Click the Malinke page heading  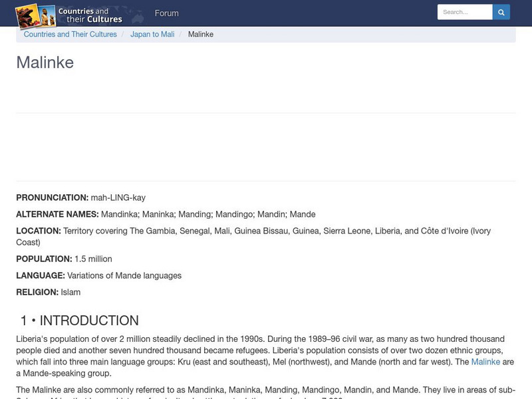[45, 63]
